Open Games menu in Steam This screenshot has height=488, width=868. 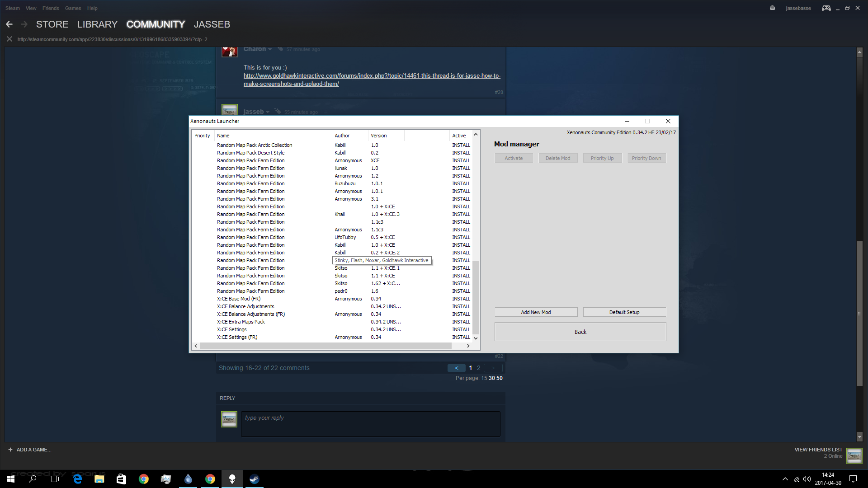coord(73,8)
